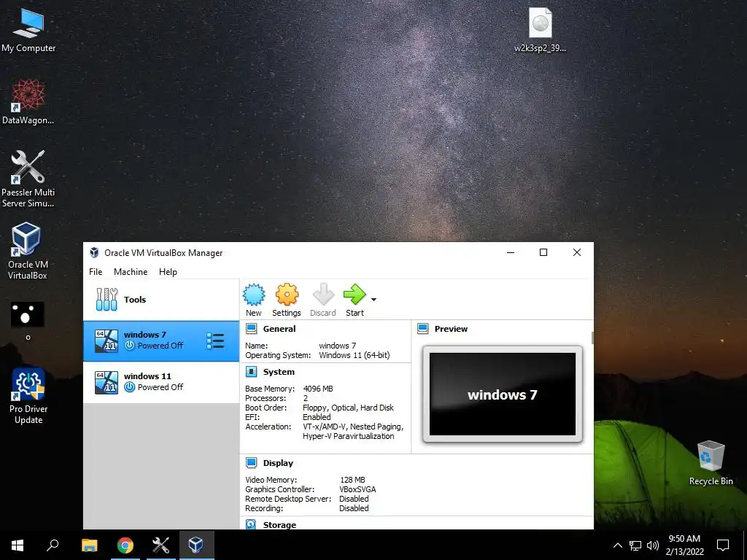Click the Recording Disabled value
Screen dimensions: 747x560
[x=354, y=508]
